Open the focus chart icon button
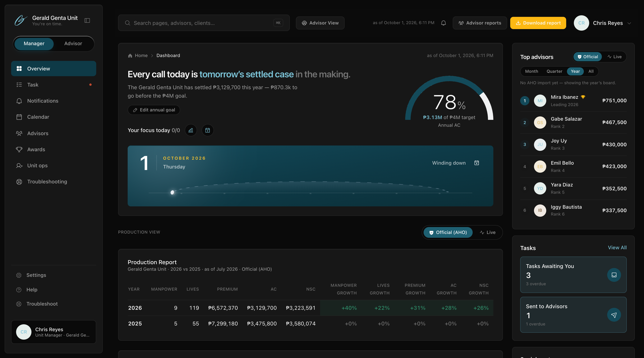Viewport: 644px width, 358px height. (x=191, y=130)
